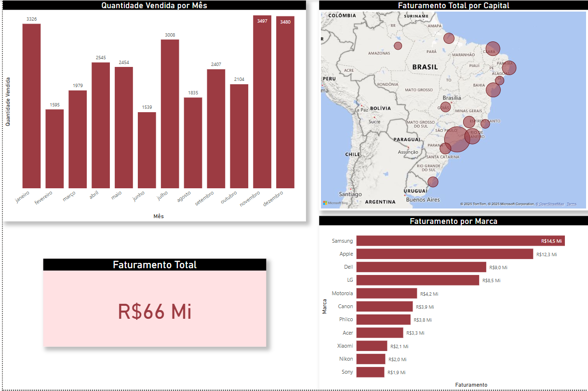Click the map bubble over Bahia coast
The width and height of the screenshot is (588, 391).
[493, 90]
